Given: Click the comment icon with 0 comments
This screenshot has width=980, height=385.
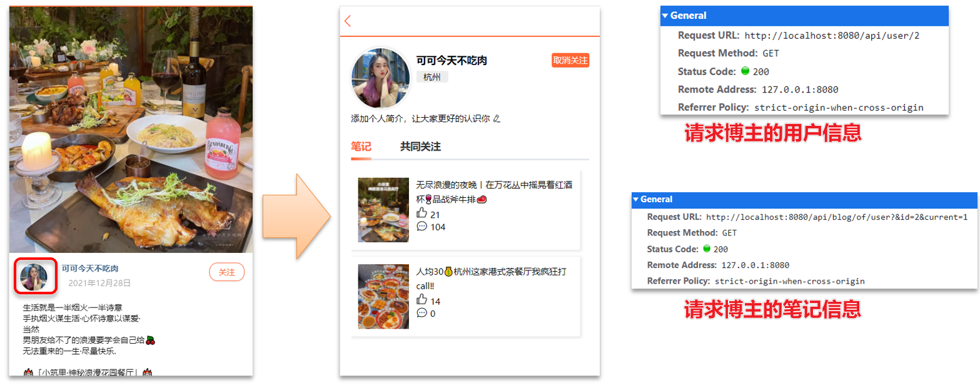Looking at the screenshot, I should point(422,312).
